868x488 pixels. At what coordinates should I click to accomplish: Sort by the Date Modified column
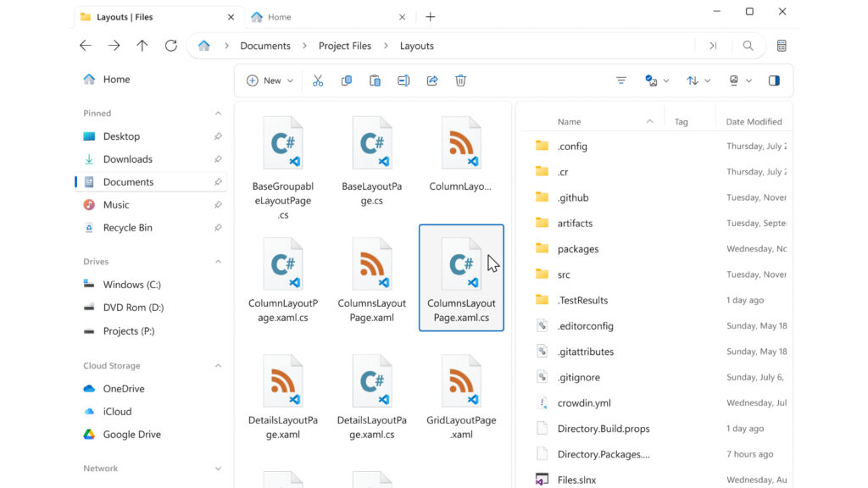pyautogui.click(x=754, y=122)
